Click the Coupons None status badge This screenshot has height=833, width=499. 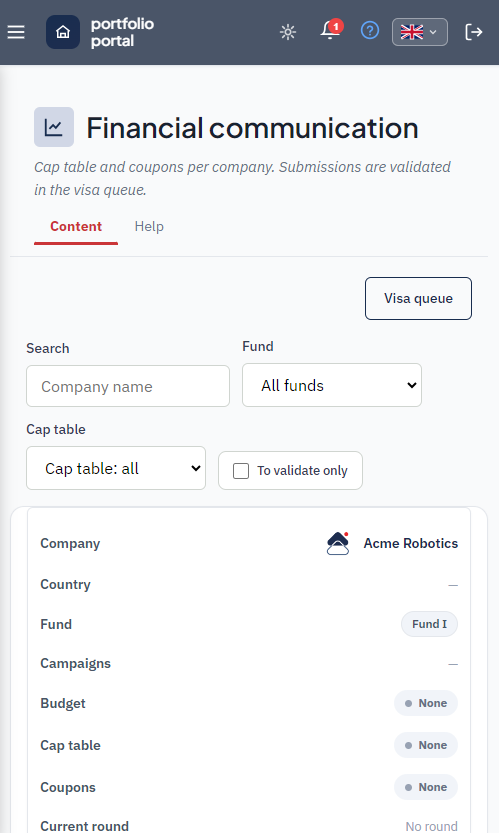426,787
